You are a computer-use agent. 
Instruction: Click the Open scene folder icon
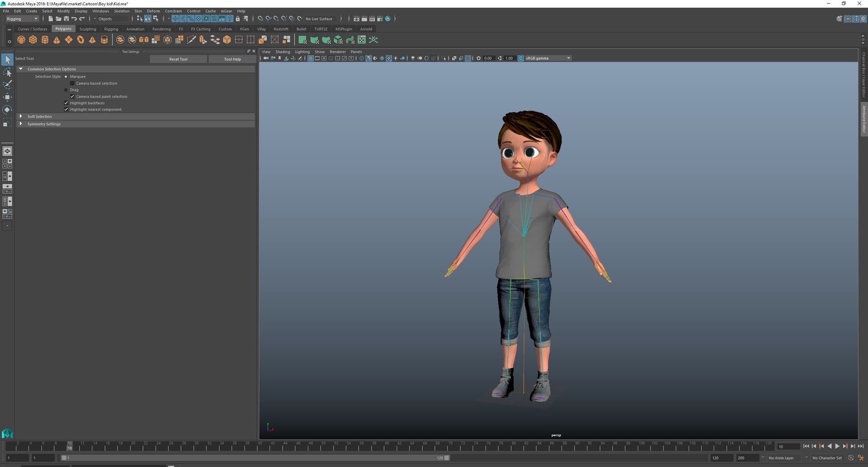tap(58, 19)
